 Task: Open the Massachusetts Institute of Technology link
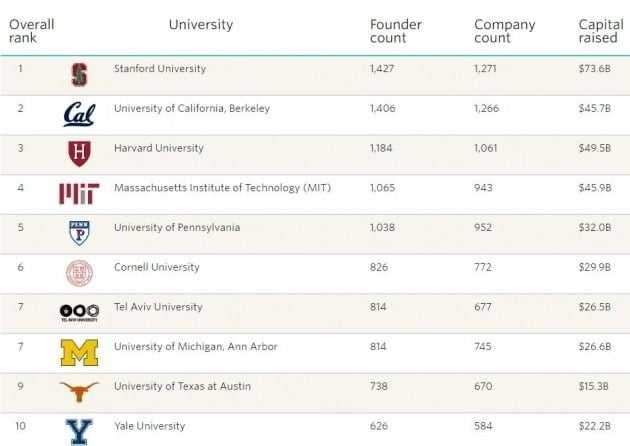point(222,187)
